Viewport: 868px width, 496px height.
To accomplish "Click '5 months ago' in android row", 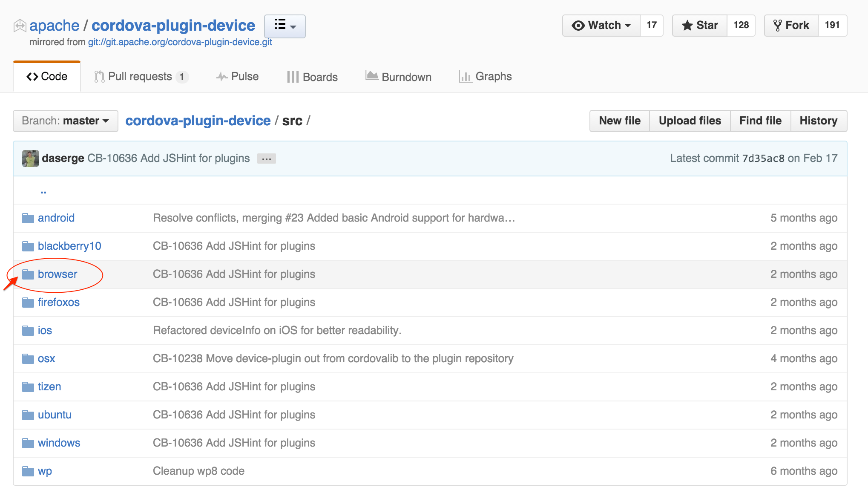I will click(x=804, y=218).
